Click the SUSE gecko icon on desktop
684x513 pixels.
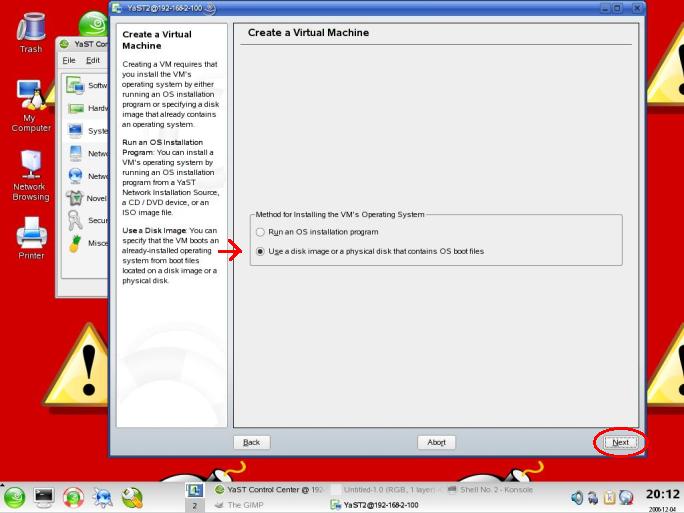94,24
